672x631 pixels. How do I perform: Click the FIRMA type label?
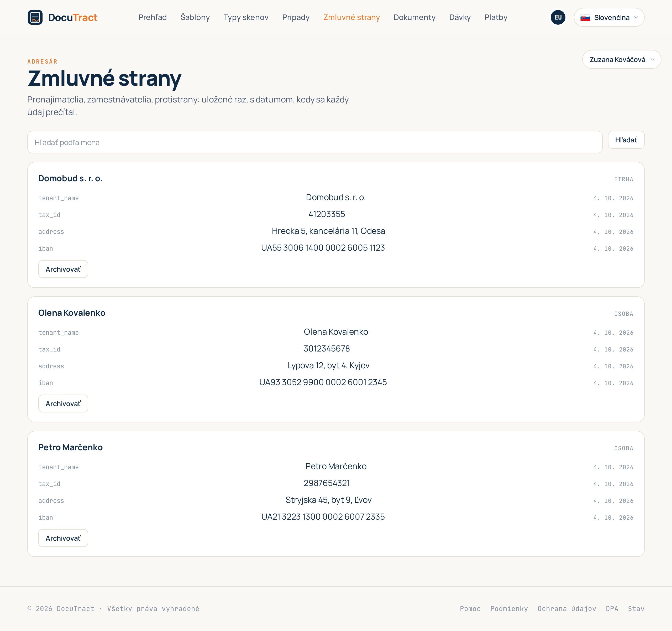pyautogui.click(x=623, y=179)
